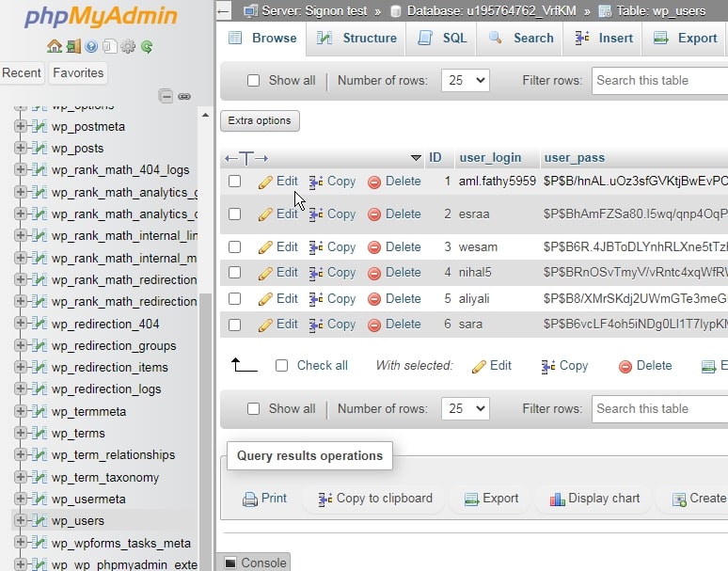Click the green reload navigation icon
The width and height of the screenshot is (728, 571).
147,46
